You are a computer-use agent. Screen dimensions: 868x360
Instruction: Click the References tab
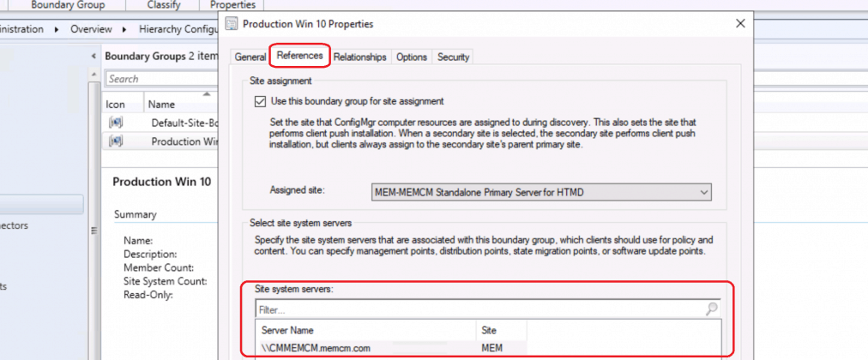tap(299, 57)
